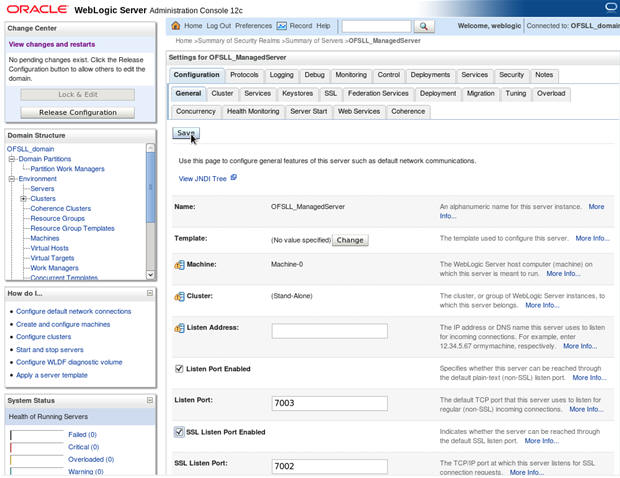This screenshot has height=478, width=620.
Task: Open the Overload subtab
Action: (551, 93)
